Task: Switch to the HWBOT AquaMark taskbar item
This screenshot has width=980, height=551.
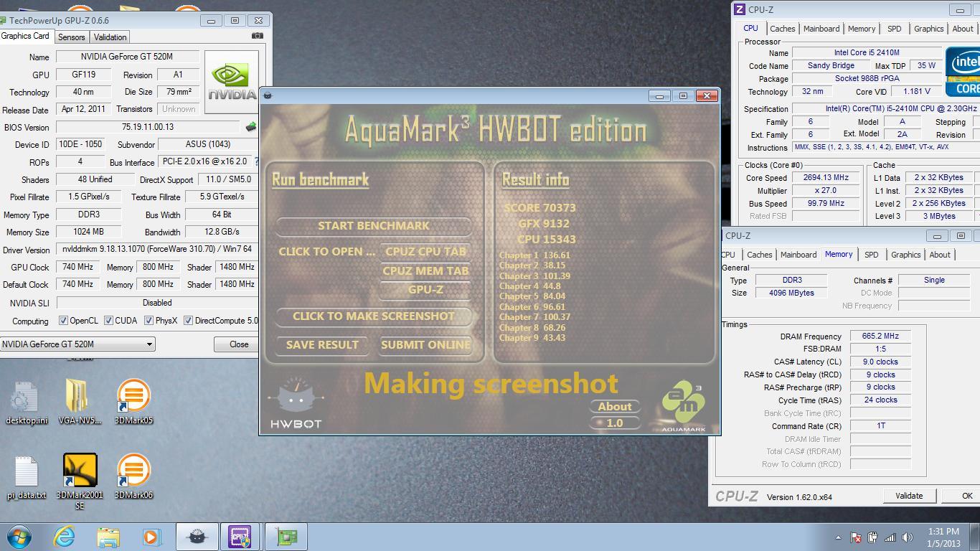Action: [197, 537]
